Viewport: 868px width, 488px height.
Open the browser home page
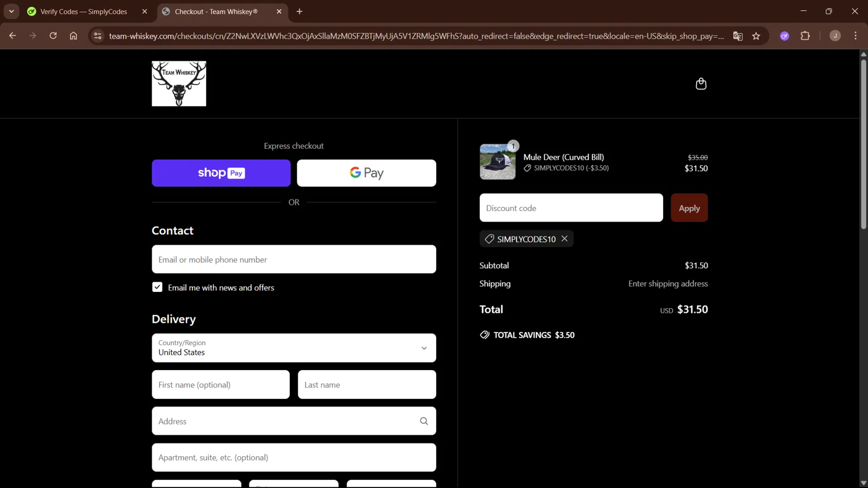tap(73, 36)
